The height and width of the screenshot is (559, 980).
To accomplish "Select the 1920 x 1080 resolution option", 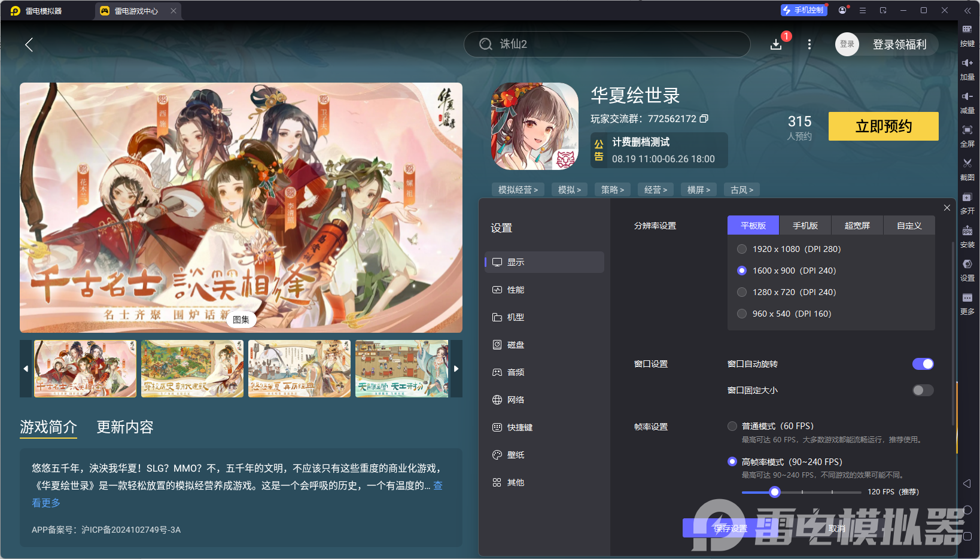I will click(741, 249).
